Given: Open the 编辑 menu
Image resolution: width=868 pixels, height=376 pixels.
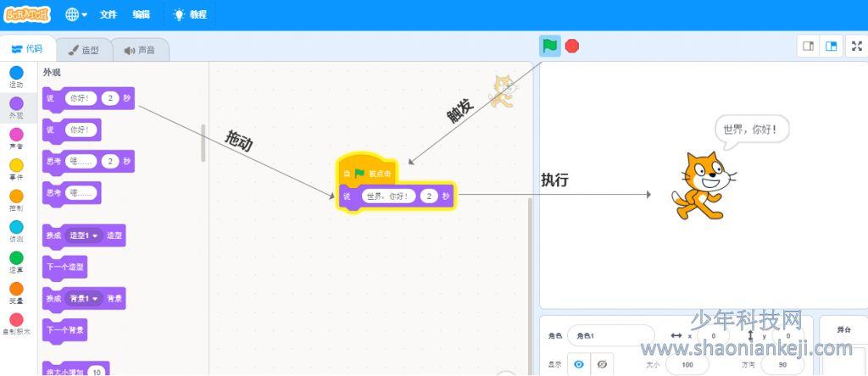Looking at the screenshot, I should tap(142, 15).
